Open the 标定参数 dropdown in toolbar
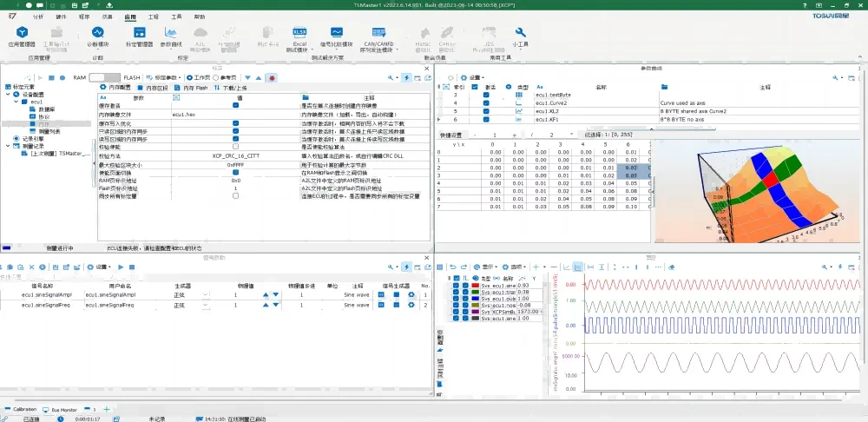Image resolution: width=868 pixels, height=422 pixels. coord(164,77)
